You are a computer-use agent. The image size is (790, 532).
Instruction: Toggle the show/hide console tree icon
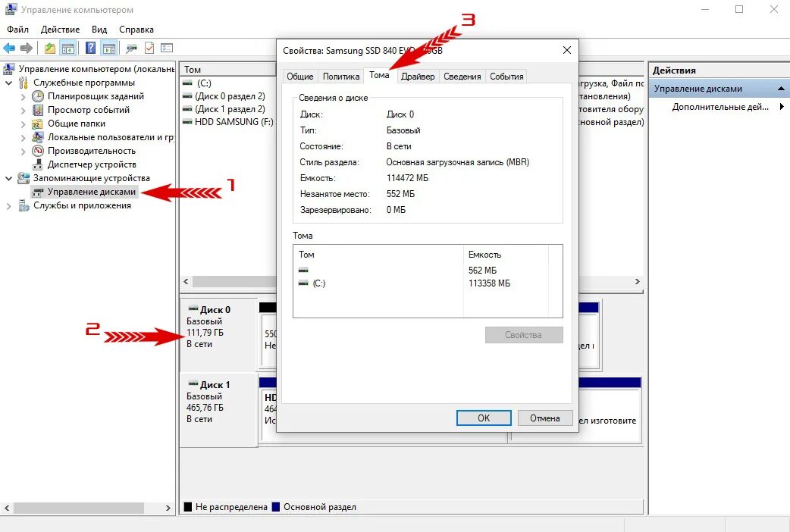(68, 49)
